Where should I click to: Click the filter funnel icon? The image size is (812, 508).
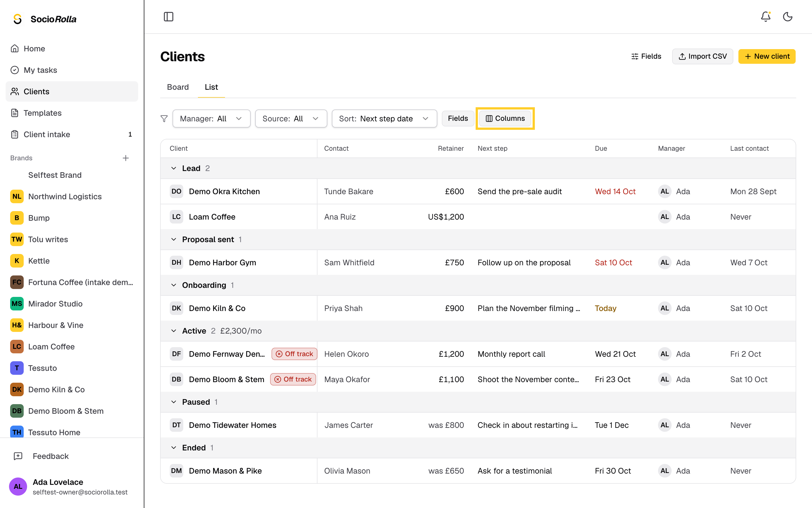pos(164,119)
